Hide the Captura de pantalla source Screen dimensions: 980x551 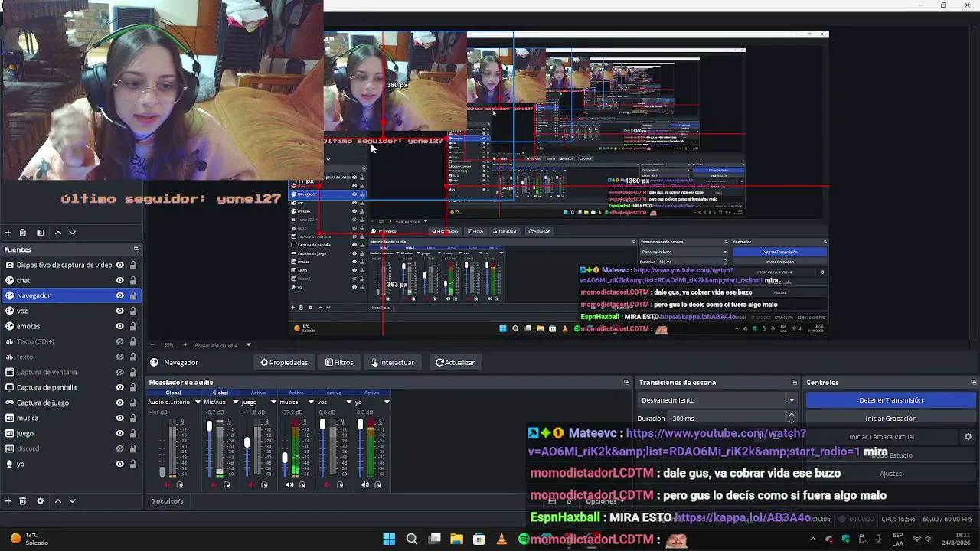click(120, 387)
